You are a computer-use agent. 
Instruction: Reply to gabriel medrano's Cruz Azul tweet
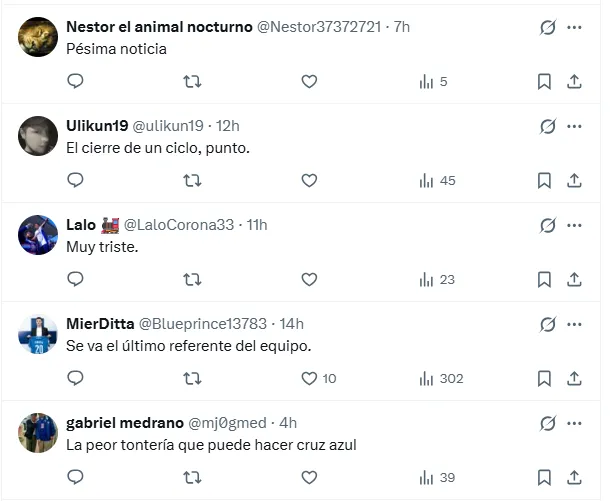pyautogui.click(x=75, y=478)
